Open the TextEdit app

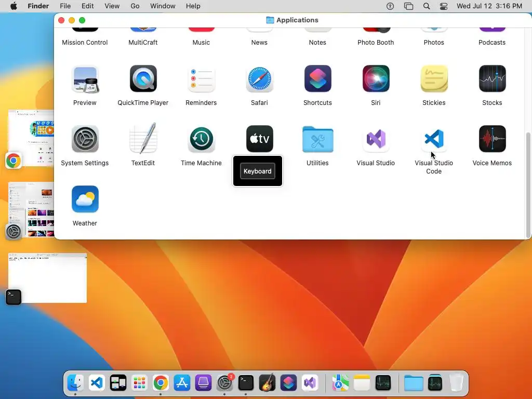(x=143, y=138)
